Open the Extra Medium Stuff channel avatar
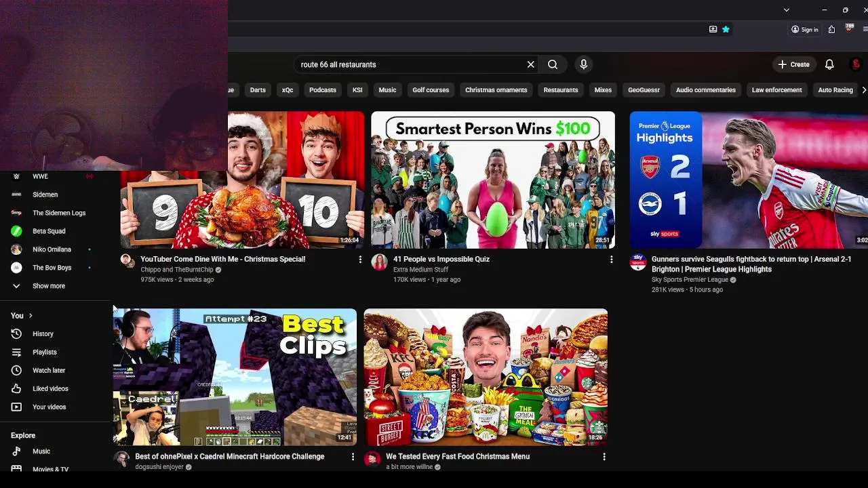868x488 pixels. click(379, 262)
